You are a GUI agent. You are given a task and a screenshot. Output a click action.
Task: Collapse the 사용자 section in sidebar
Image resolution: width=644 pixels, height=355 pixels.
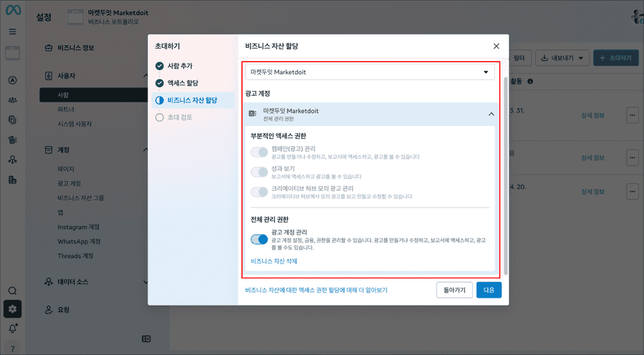(145, 76)
